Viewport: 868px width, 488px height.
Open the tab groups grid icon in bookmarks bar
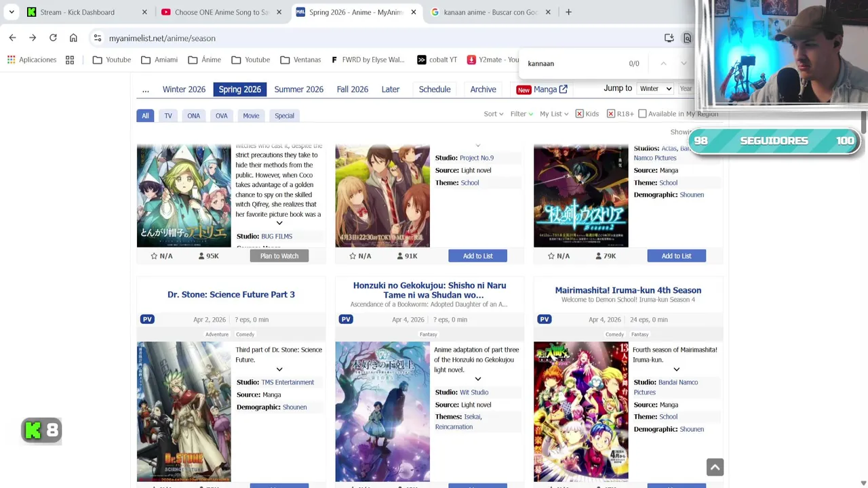click(x=70, y=60)
